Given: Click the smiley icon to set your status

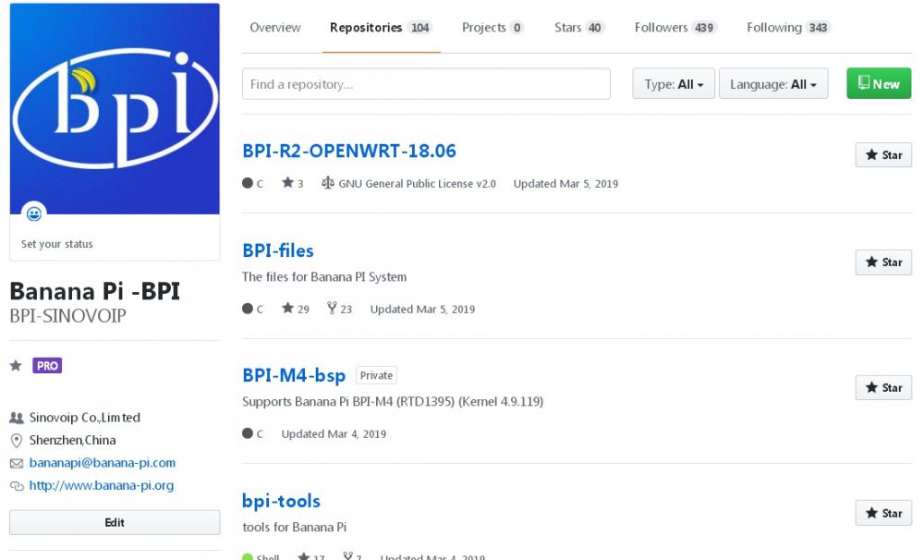Looking at the screenshot, I should click(x=34, y=213).
